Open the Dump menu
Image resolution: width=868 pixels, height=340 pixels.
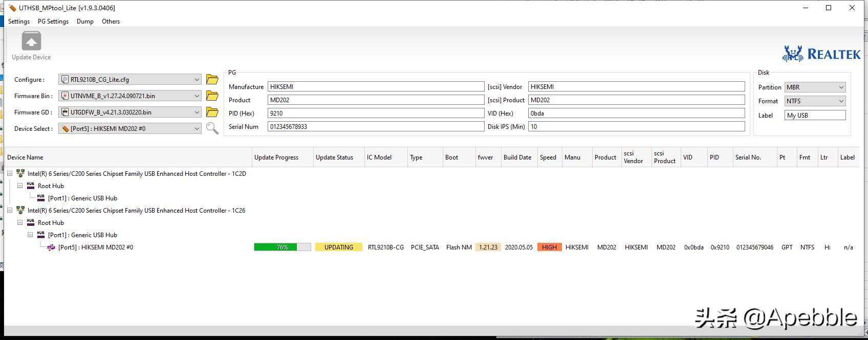[85, 21]
